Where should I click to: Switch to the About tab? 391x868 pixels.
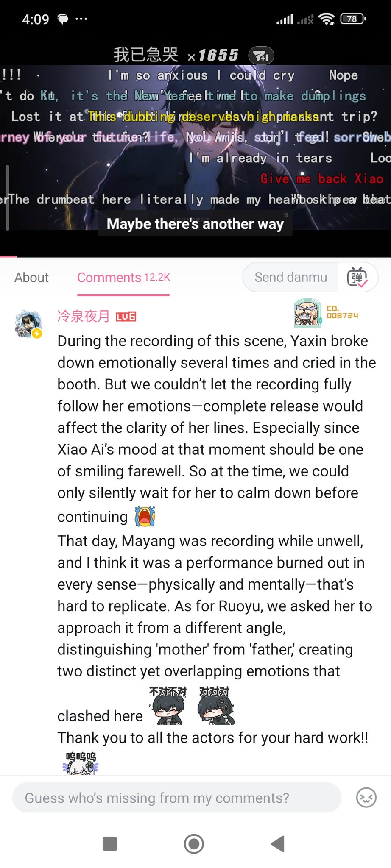click(x=31, y=278)
